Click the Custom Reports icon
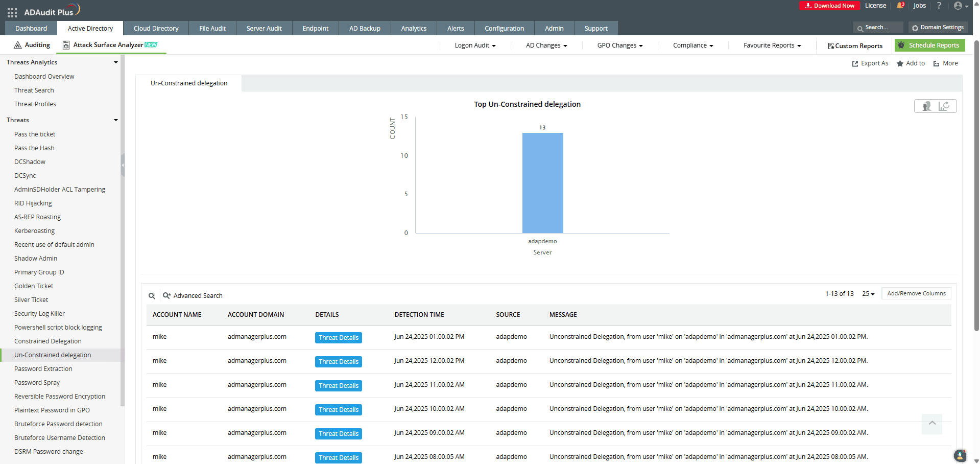Screen dimensions: 980x464 pos(831,46)
